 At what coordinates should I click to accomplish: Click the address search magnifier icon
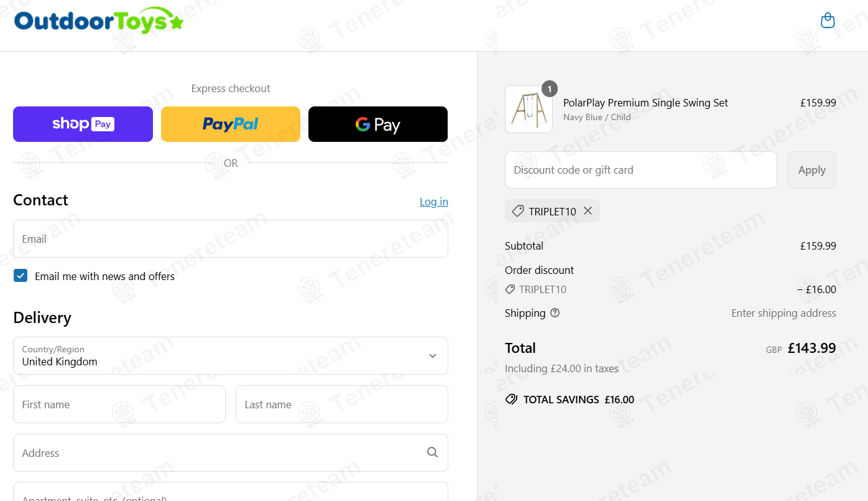433,452
